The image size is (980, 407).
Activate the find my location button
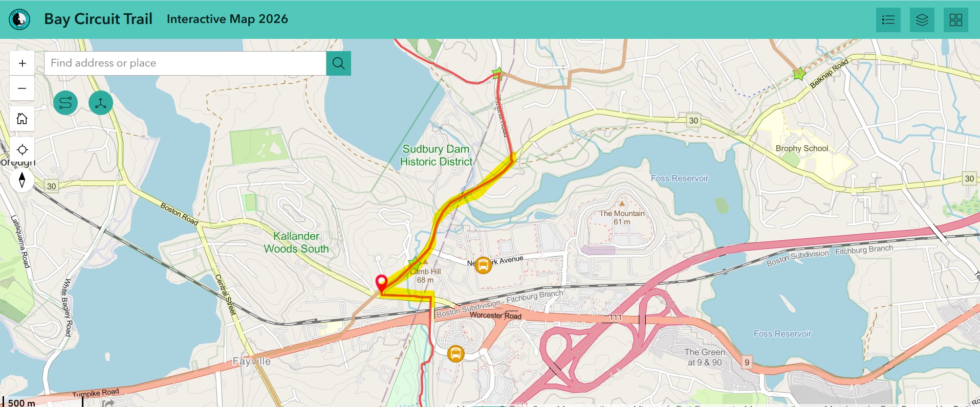click(22, 150)
